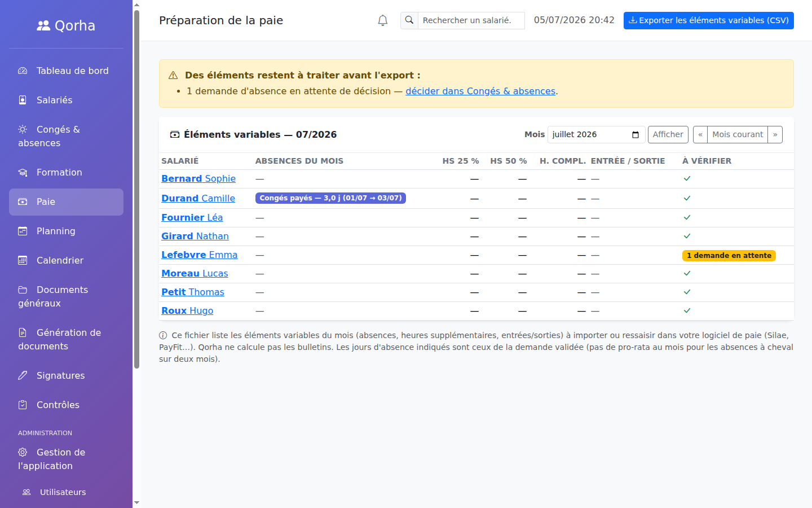
Task: Click the Utilisateurs people icon
Action: click(27, 492)
